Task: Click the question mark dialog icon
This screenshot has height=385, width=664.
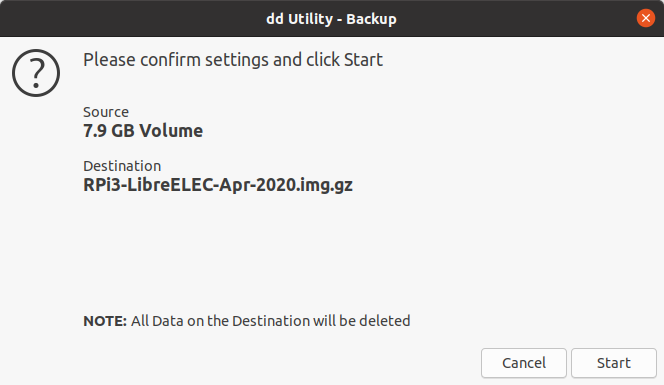Action: (36, 73)
